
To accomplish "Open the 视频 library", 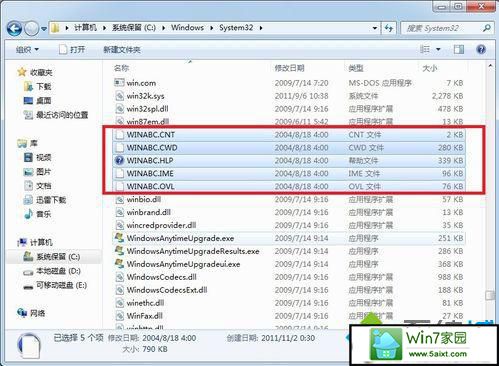I will pos(44,157).
